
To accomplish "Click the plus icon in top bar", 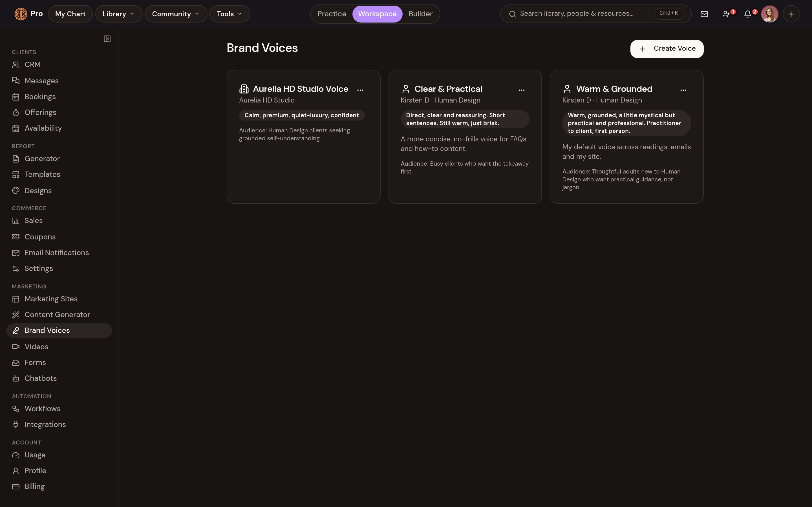I will (x=791, y=14).
